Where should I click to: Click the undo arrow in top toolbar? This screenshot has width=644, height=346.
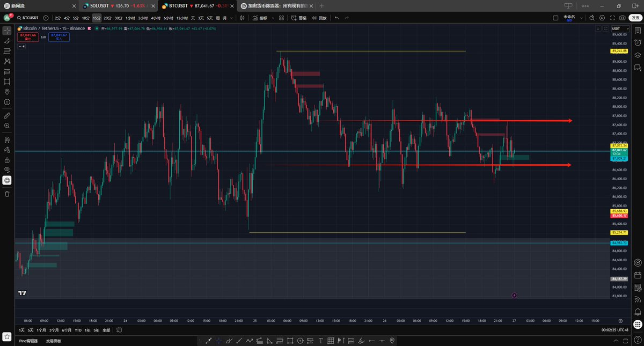coord(336,18)
